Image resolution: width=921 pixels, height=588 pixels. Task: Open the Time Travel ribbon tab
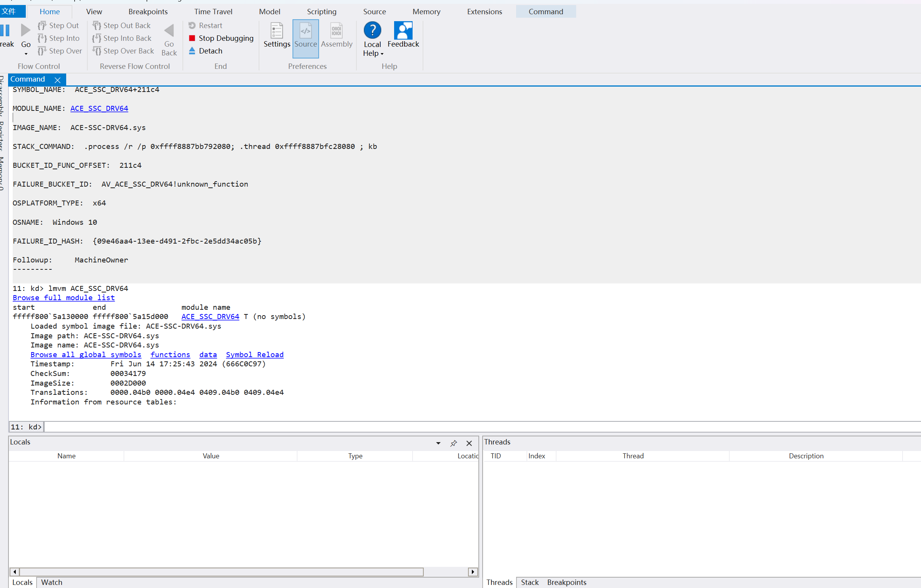pos(213,12)
